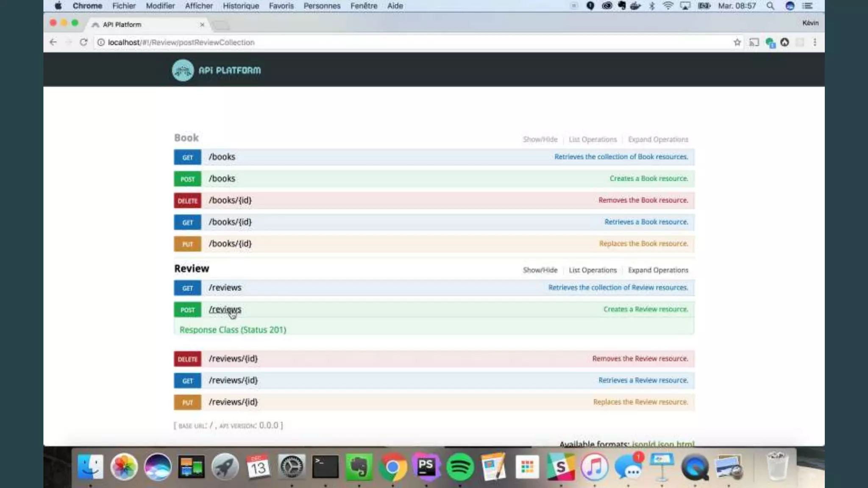
Task: Collapse the POST /reviews operation
Action: click(225, 310)
